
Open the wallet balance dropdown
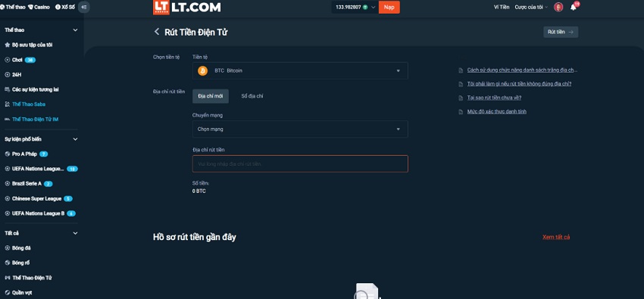pos(355,7)
